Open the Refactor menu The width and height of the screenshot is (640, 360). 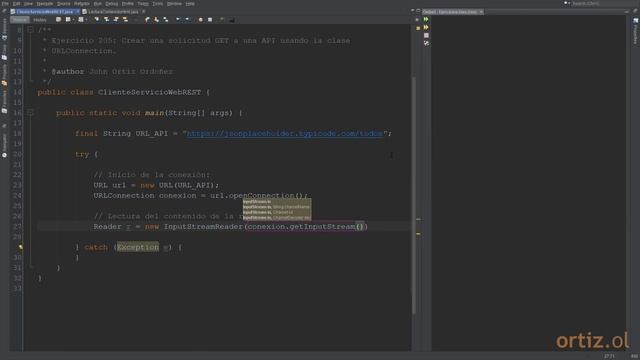(82, 3)
